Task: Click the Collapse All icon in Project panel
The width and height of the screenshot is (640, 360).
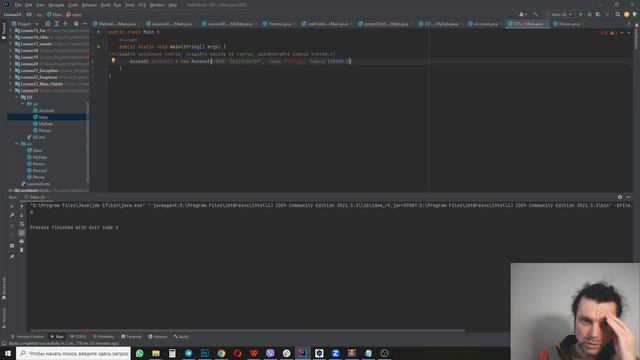Action: 65,24
